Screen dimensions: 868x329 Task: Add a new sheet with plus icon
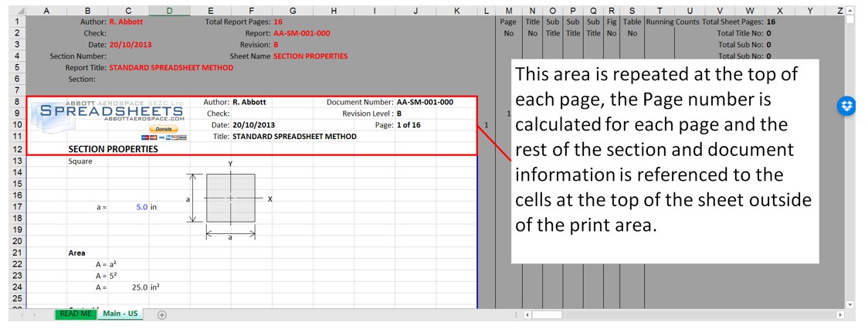pos(161,315)
